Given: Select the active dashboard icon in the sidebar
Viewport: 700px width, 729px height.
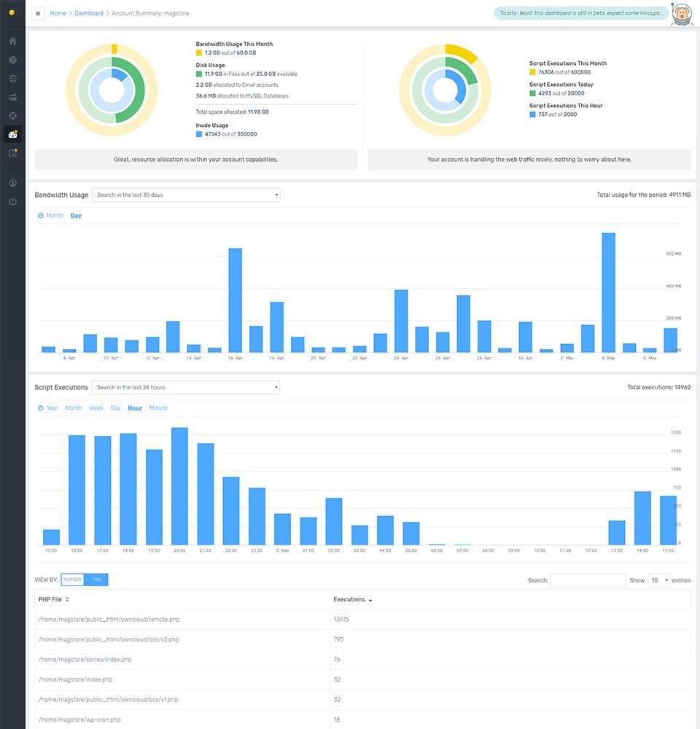Looking at the screenshot, I should point(12,133).
